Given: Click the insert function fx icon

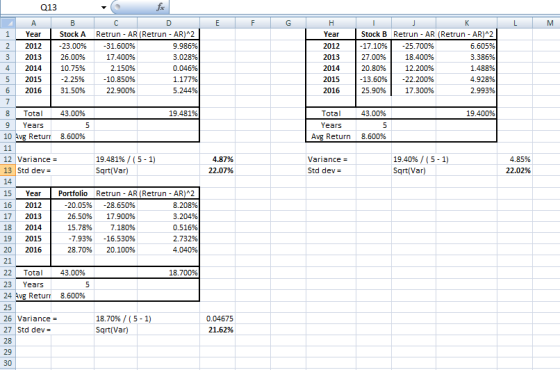Looking at the screenshot, I should pos(160,7).
